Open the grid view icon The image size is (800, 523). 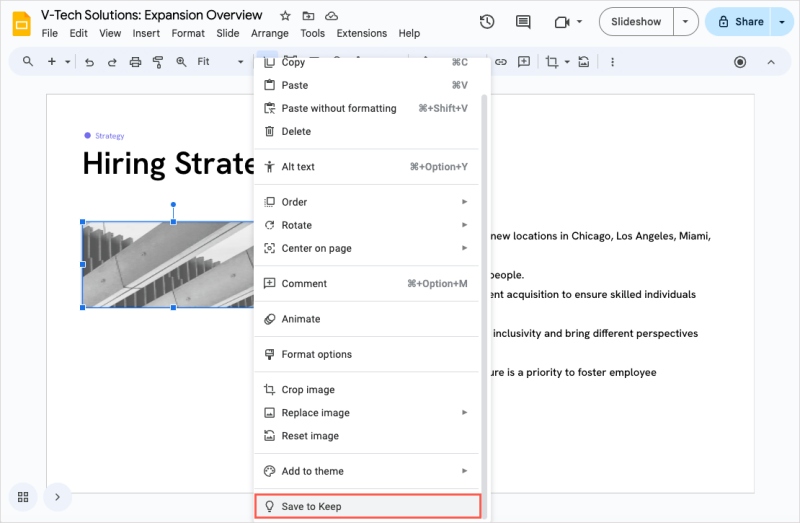[x=23, y=496]
